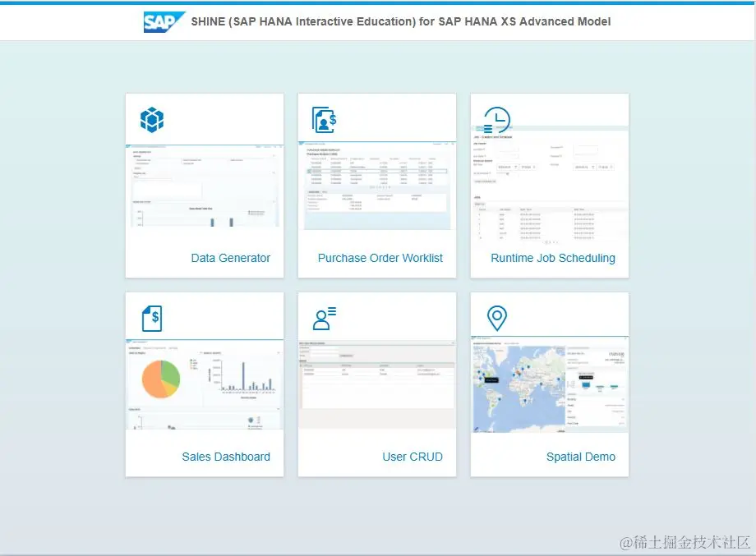This screenshot has height=556, width=756.
Task: Click the Purchase Order Worklist preview thumbnail
Action: click(x=377, y=186)
